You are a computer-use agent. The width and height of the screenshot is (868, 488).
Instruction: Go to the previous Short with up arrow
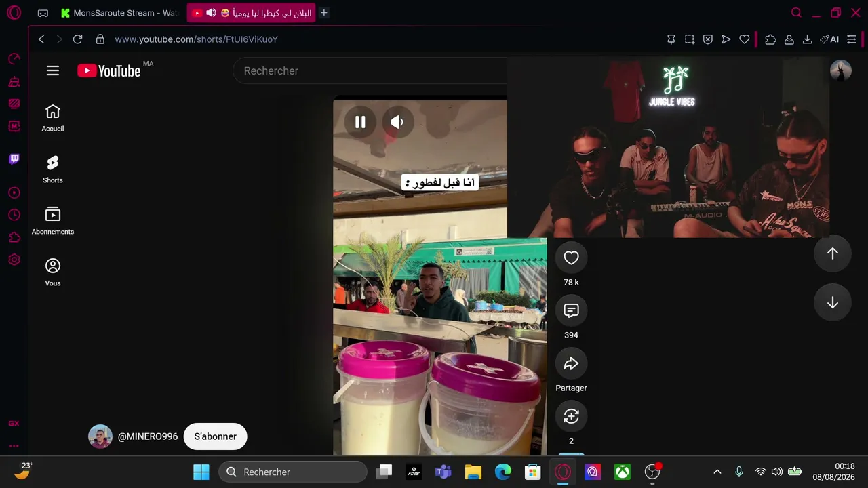[833, 253]
